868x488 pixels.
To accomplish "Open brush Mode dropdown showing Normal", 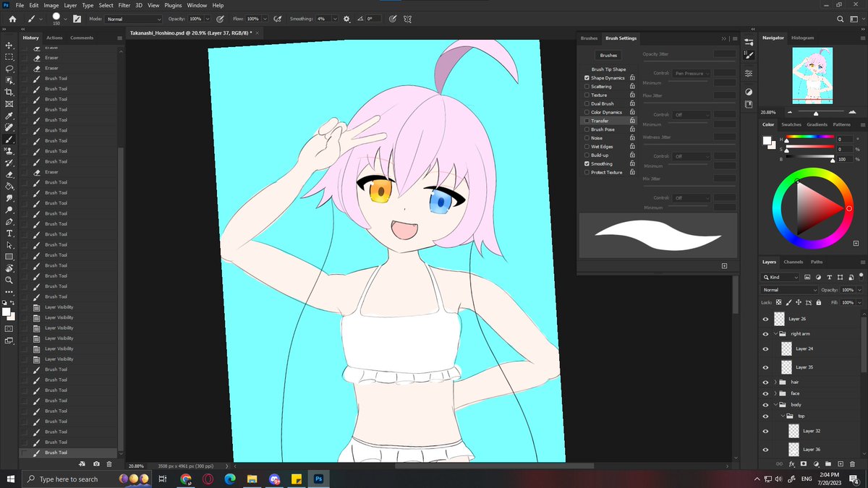I will point(134,19).
